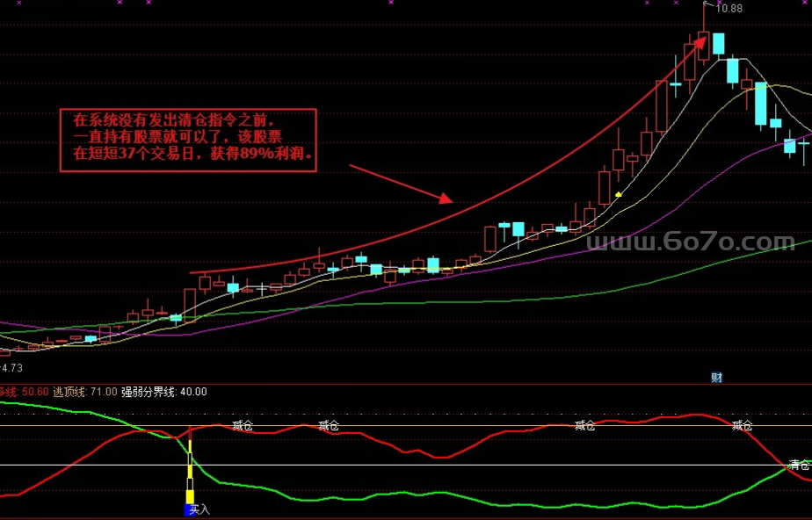Viewport: 812px width, 520px height.
Task: Click the red-bordered annotation text box
Action: (187, 140)
